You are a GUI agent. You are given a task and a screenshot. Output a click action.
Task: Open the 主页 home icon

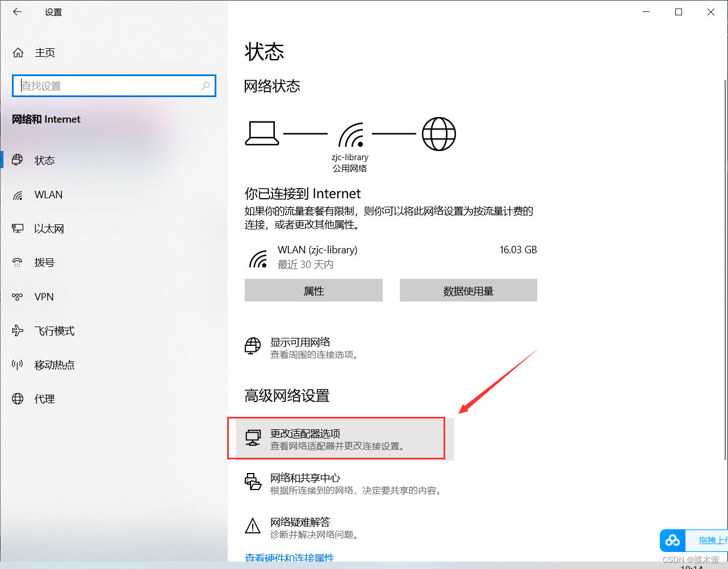click(x=18, y=53)
